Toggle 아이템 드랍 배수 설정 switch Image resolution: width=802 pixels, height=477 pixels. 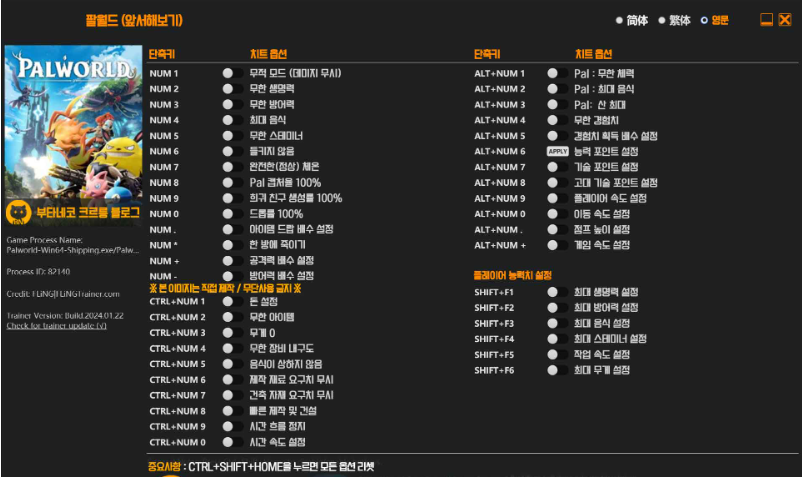(233, 230)
